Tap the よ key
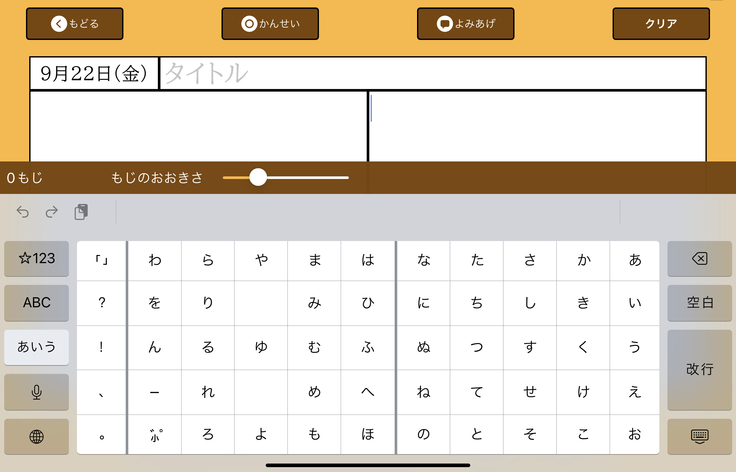Image resolution: width=736 pixels, height=472 pixels. (x=261, y=434)
